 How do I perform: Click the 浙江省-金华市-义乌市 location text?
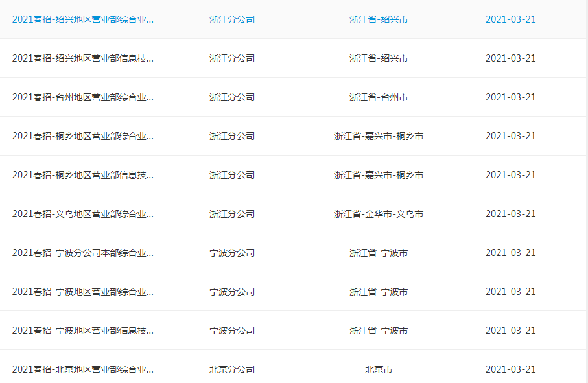(379, 214)
